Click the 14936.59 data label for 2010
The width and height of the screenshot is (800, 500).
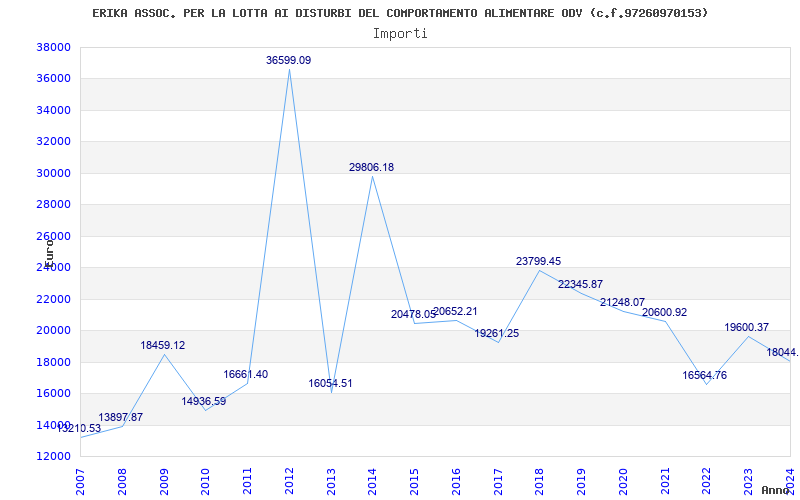click(204, 402)
